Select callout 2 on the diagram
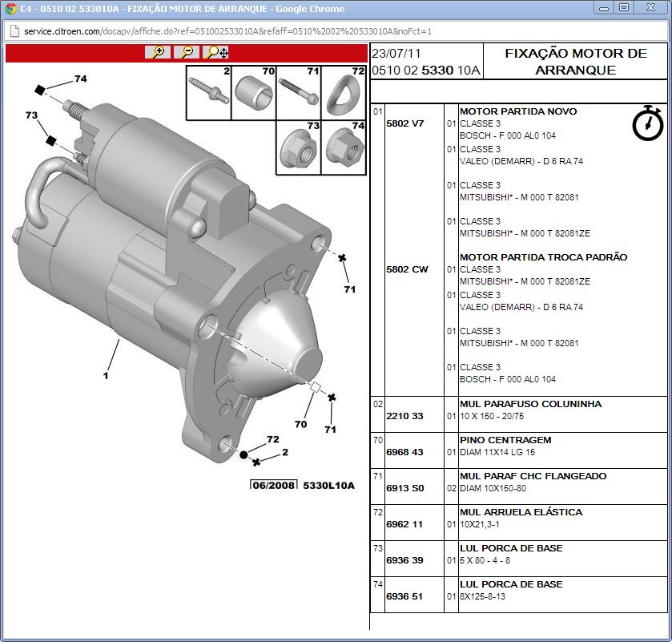This screenshot has height=642, width=672. [x=285, y=452]
